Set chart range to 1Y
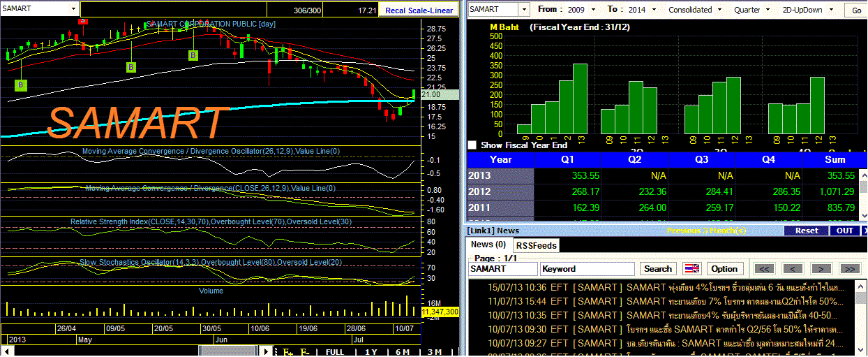 pyautogui.click(x=371, y=352)
